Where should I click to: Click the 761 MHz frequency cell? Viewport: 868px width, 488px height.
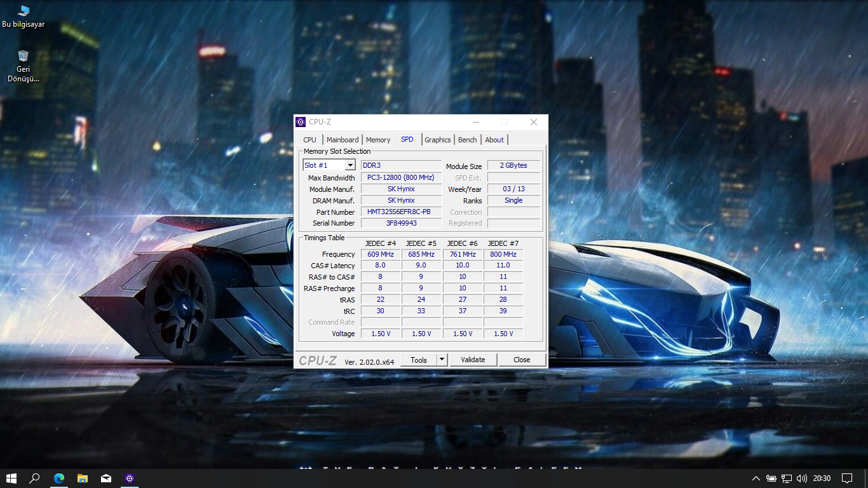point(463,254)
